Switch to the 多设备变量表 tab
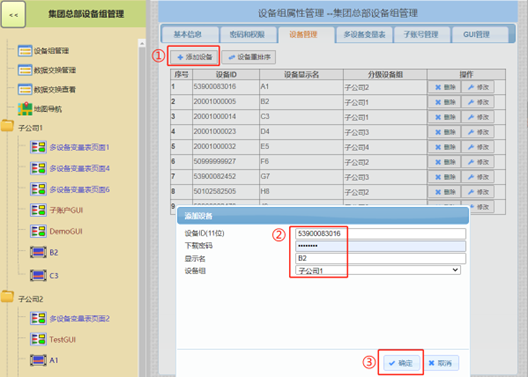528x377 pixels. click(365, 34)
